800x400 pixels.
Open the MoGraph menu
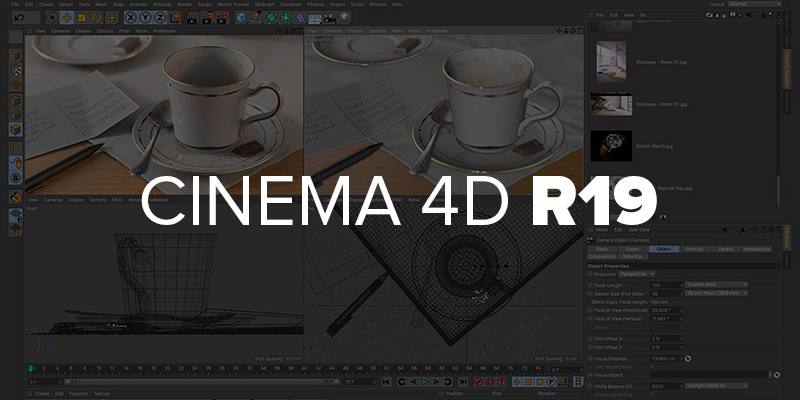(x=264, y=4)
